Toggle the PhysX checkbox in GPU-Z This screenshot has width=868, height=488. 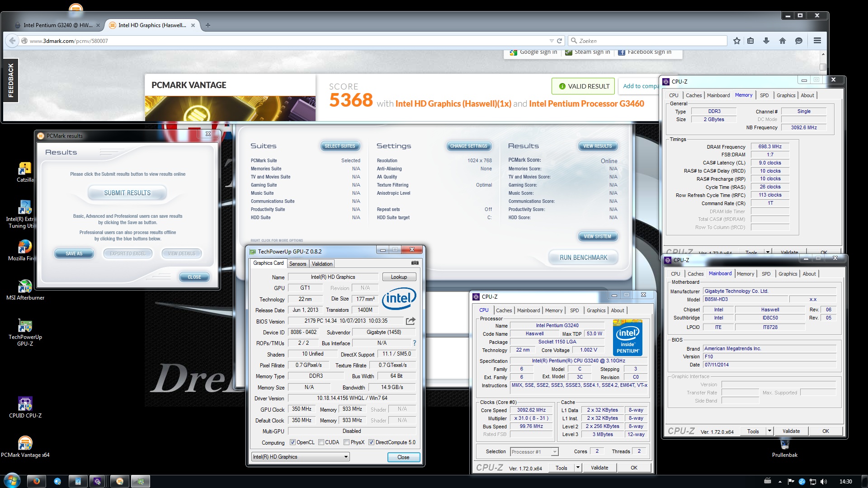click(346, 442)
